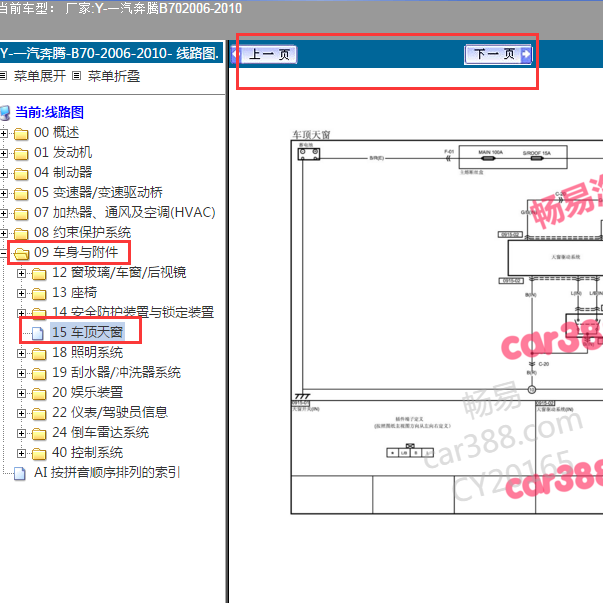Expand the 40 控制系统 node
This screenshot has height=603, width=603.
tap(22, 453)
